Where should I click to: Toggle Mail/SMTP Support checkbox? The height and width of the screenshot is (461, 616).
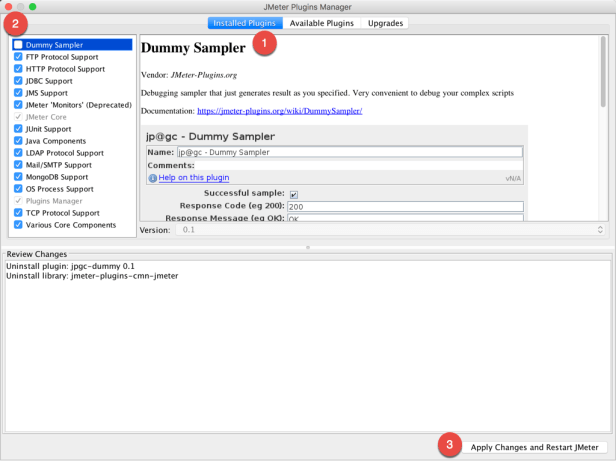click(x=18, y=165)
